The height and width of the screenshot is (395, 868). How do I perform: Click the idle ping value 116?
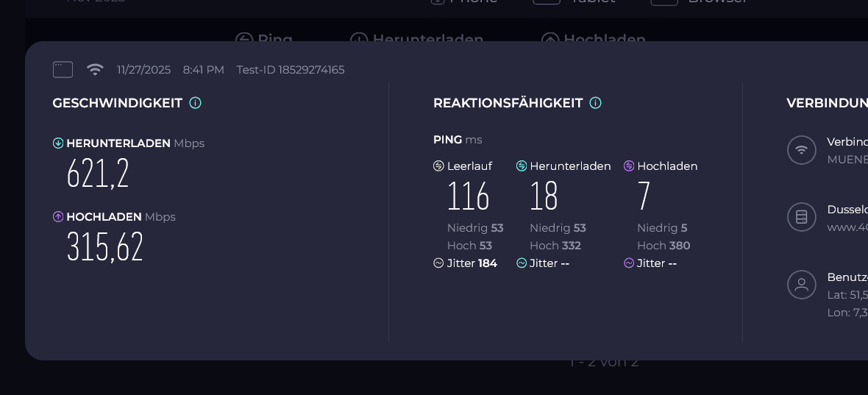pos(469,196)
